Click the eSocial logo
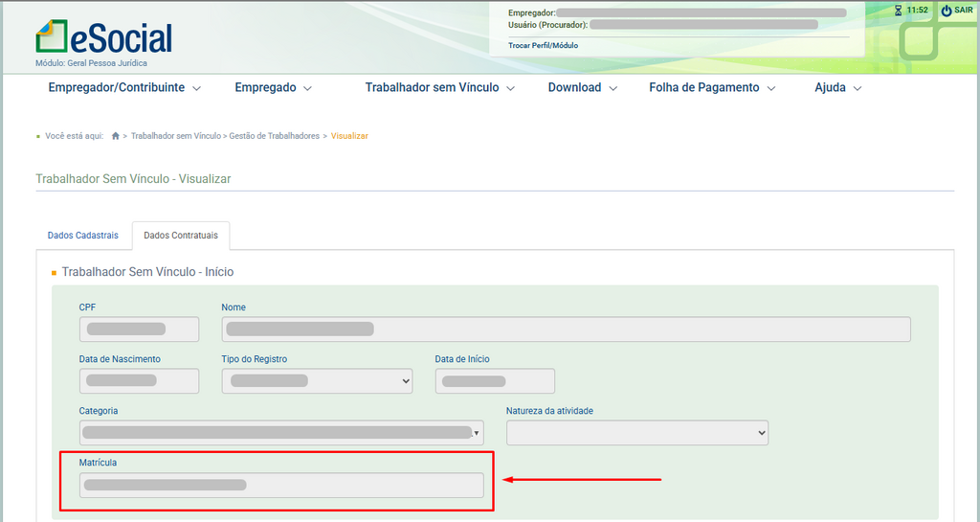The height and width of the screenshot is (522, 980). coord(104,37)
